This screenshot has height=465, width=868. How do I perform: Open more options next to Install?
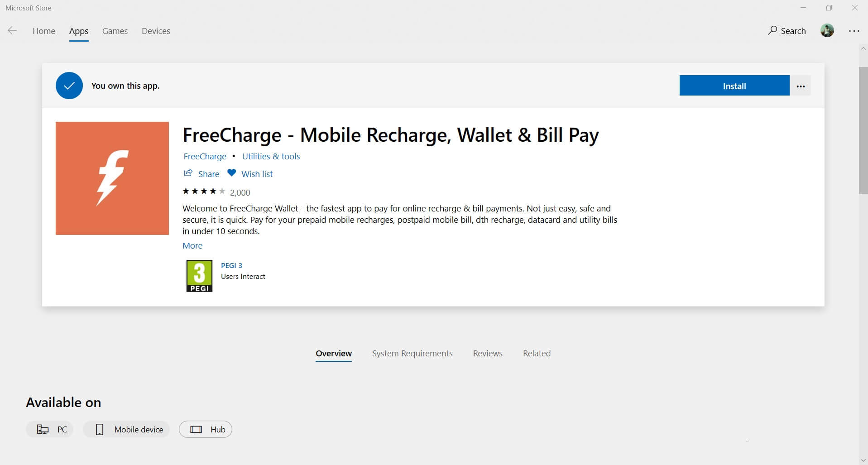[801, 86]
